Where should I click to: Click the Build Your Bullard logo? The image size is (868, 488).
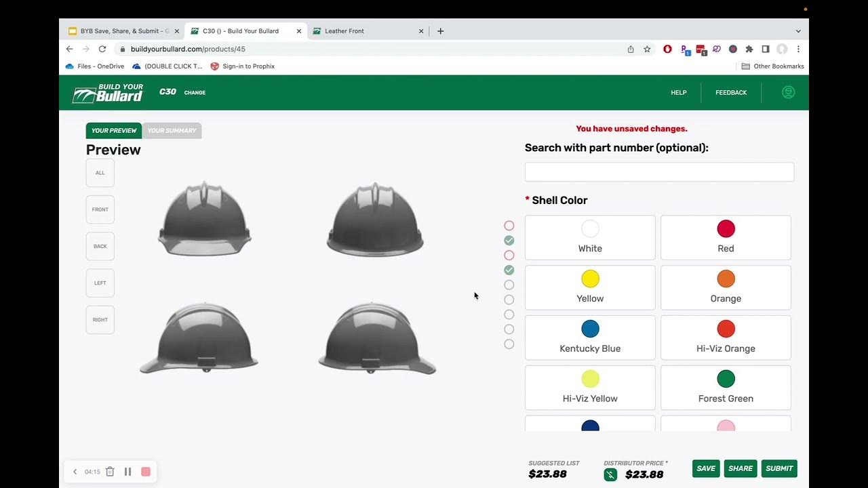point(108,93)
